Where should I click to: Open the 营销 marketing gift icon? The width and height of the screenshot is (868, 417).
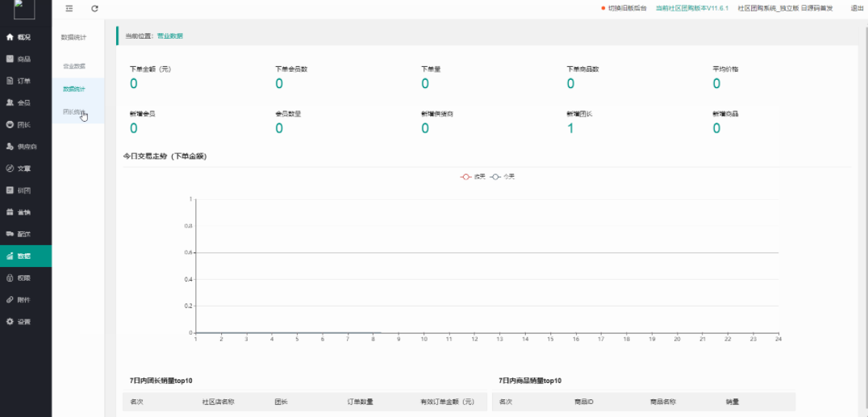click(10, 212)
